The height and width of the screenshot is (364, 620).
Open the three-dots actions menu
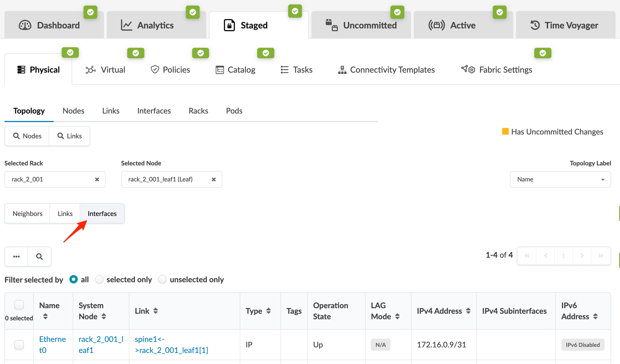click(x=16, y=257)
